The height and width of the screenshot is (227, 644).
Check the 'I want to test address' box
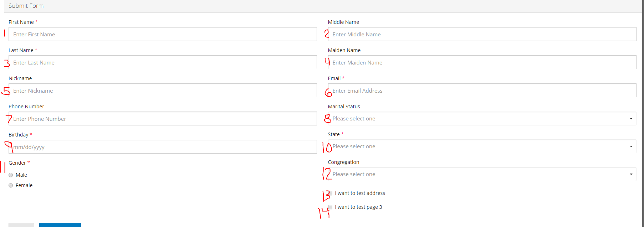pos(330,193)
